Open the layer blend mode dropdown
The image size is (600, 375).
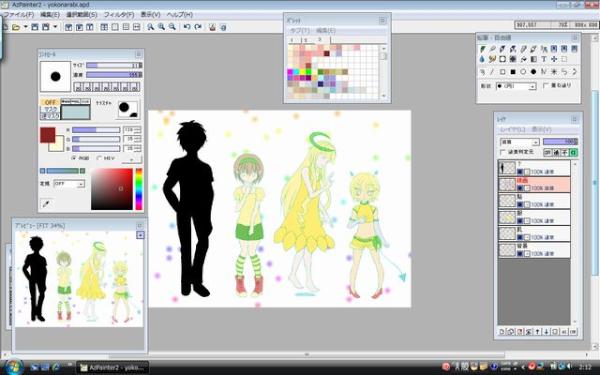click(x=520, y=142)
